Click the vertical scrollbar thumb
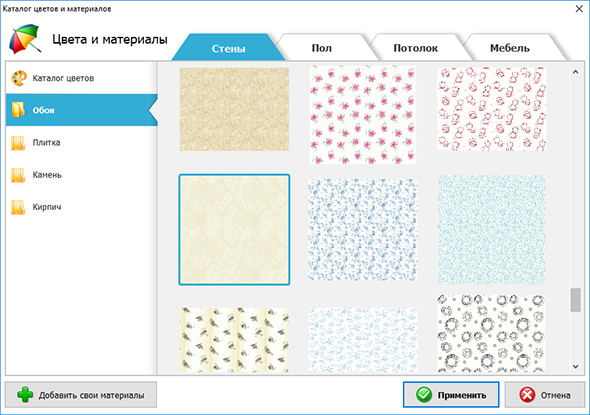The image size is (590, 415). [x=575, y=300]
